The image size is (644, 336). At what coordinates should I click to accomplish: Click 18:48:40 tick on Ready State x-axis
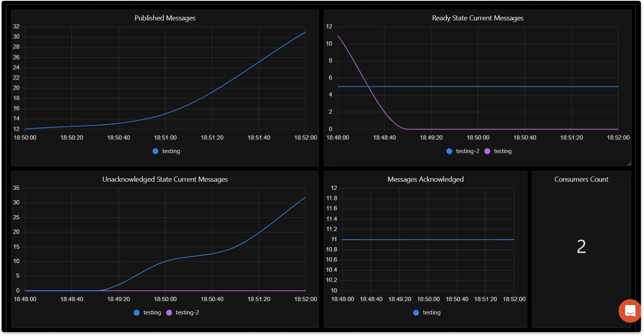pyautogui.click(x=384, y=138)
